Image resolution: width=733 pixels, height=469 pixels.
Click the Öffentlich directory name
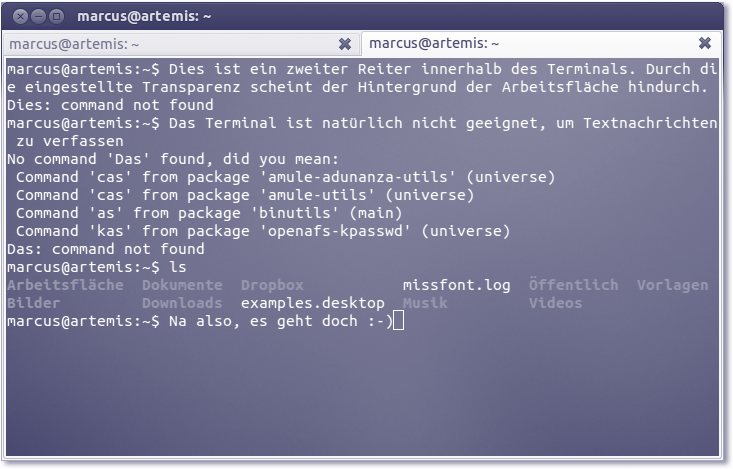point(573,285)
